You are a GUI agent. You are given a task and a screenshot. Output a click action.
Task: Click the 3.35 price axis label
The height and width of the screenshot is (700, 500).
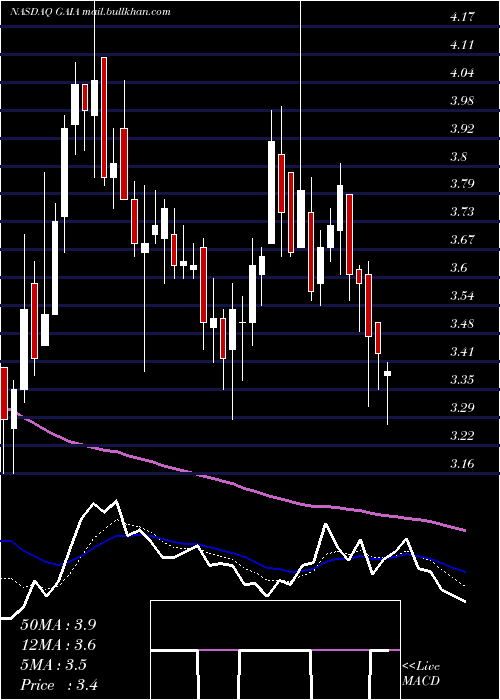pos(463,379)
